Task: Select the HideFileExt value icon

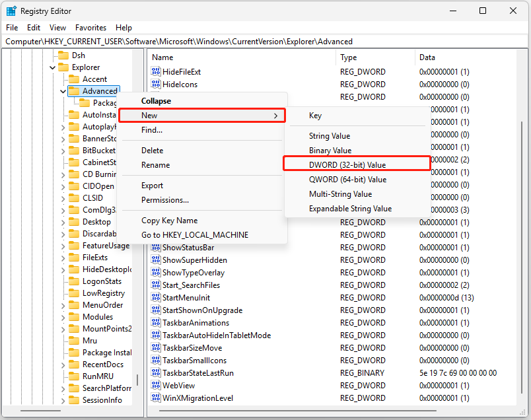Action: [x=156, y=71]
